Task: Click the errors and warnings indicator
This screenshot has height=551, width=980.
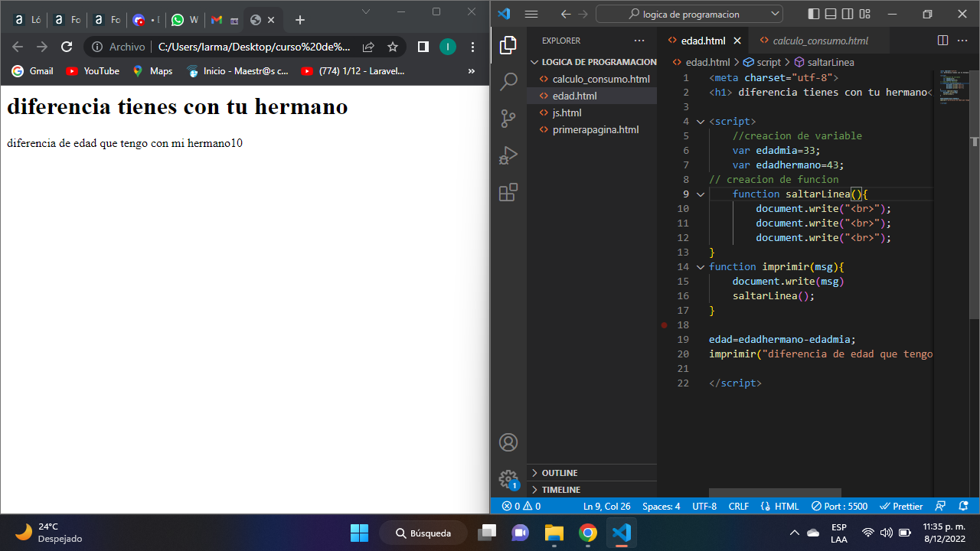Action: [x=520, y=506]
